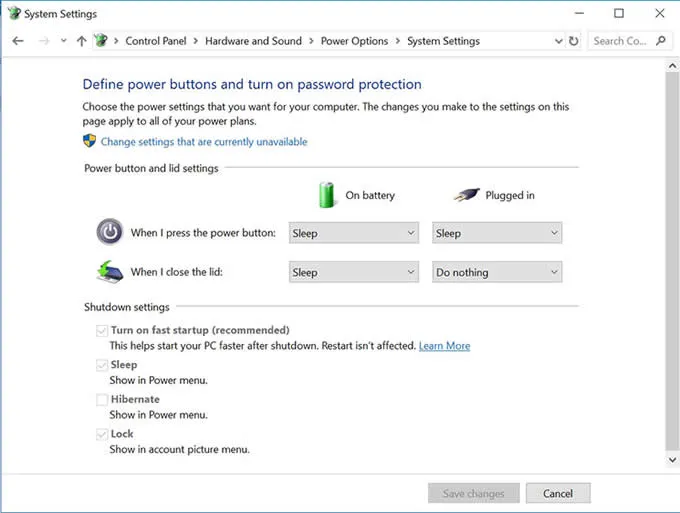The width and height of the screenshot is (680, 513).
Task: Open close lid Plugged in dropdown
Action: click(x=497, y=272)
